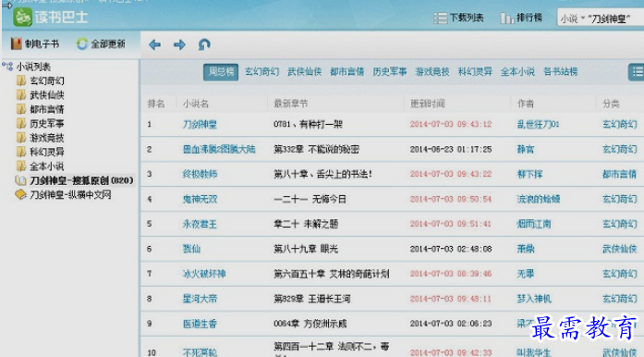This screenshot has width=644, height=357.
Task: Click the 都市言情 category link for 终极教师
Action: (619, 174)
